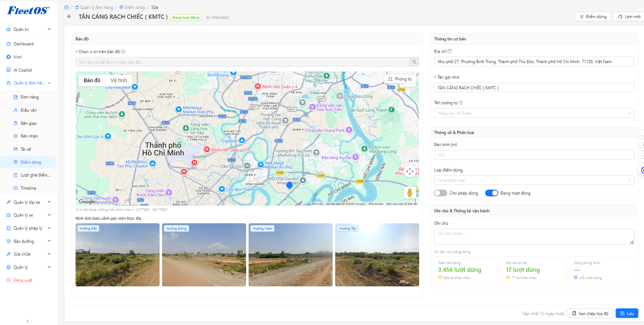Click help icon next to Địa chỉ
This screenshot has width=644, height=325.
450,51
